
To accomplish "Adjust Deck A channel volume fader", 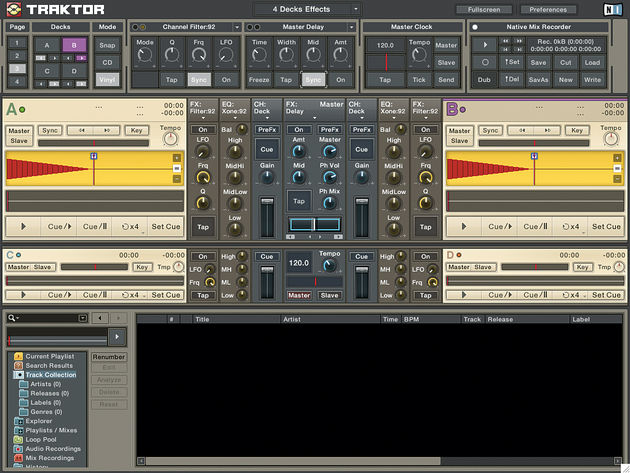I will click(267, 203).
